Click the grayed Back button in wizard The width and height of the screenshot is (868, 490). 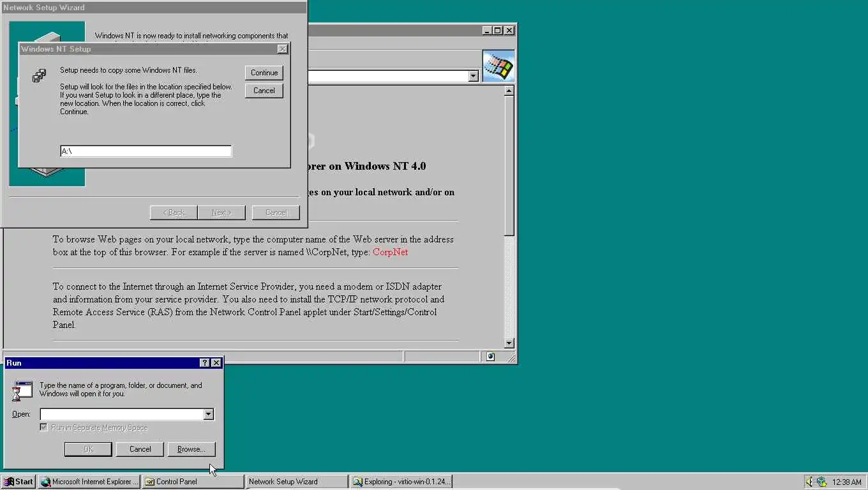174,212
